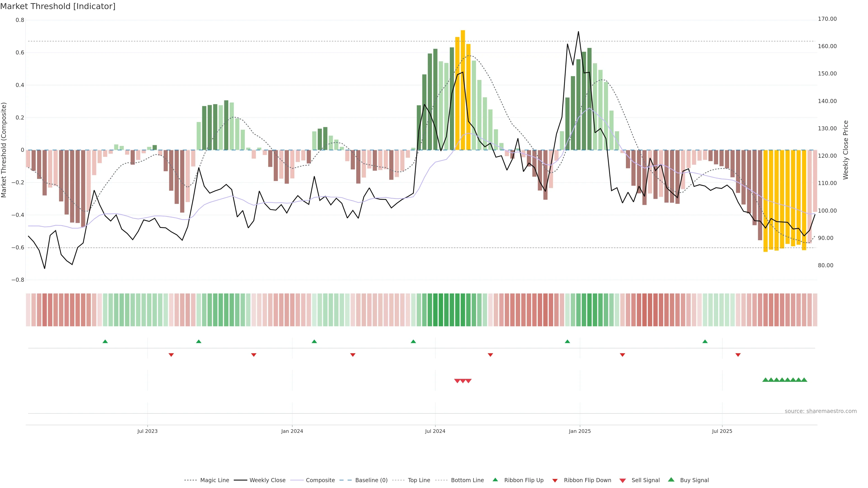This screenshot has height=488, width=868.
Task: Toggle the Composite legend entry
Action: (320, 480)
